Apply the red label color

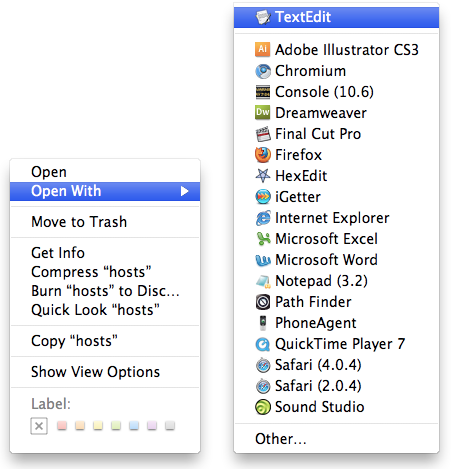pos(62,425)
